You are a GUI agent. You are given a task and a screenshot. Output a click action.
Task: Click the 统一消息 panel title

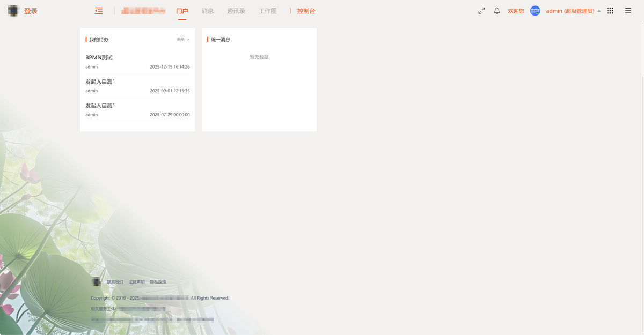point(221,40)
